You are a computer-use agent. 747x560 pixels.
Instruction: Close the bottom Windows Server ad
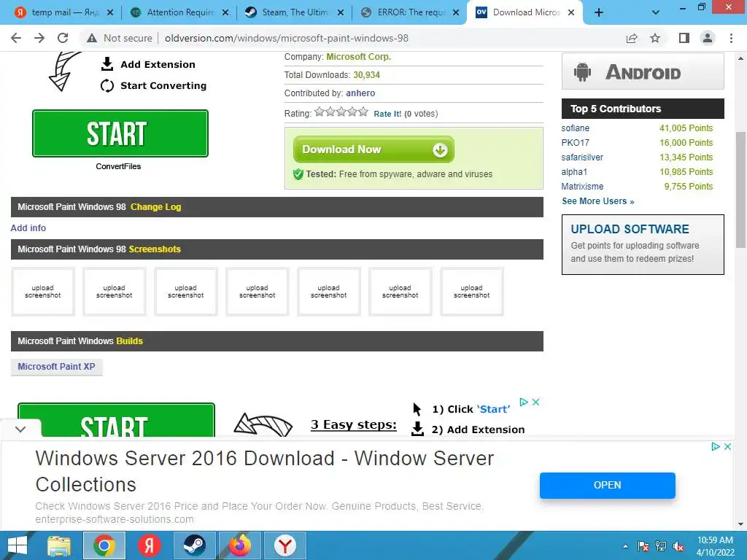(x=727, y=447)
